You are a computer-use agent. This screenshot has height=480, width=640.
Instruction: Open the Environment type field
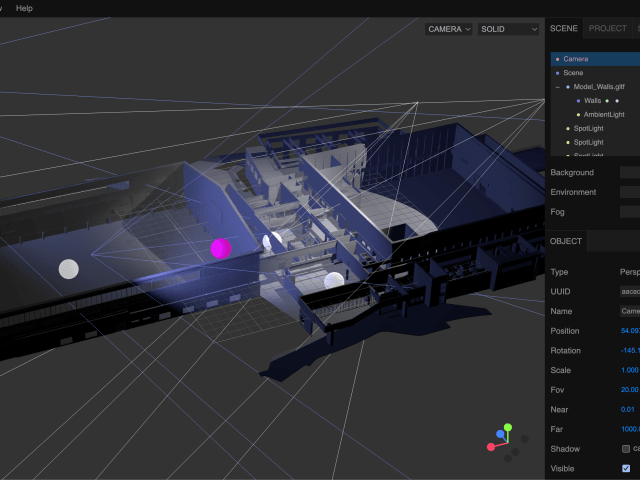coord(630,192)
